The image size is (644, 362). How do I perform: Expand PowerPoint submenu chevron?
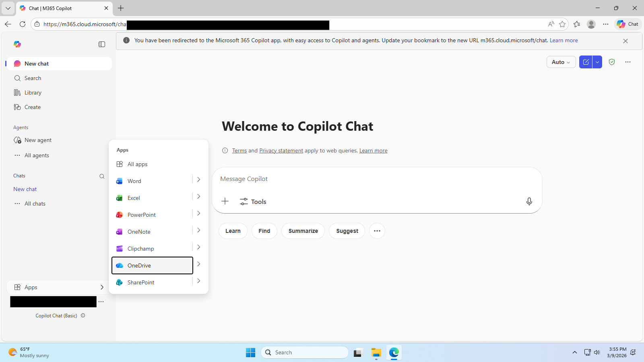click(199, 214)
